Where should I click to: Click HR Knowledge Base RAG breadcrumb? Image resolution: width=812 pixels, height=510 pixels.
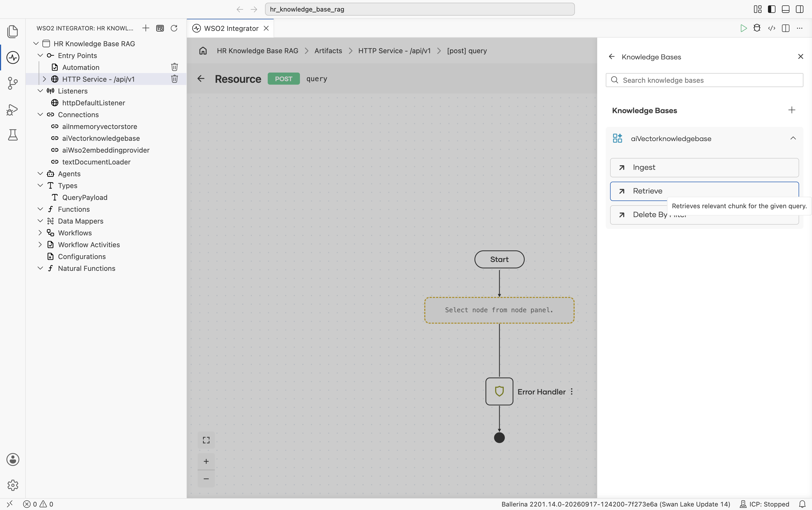257,51
